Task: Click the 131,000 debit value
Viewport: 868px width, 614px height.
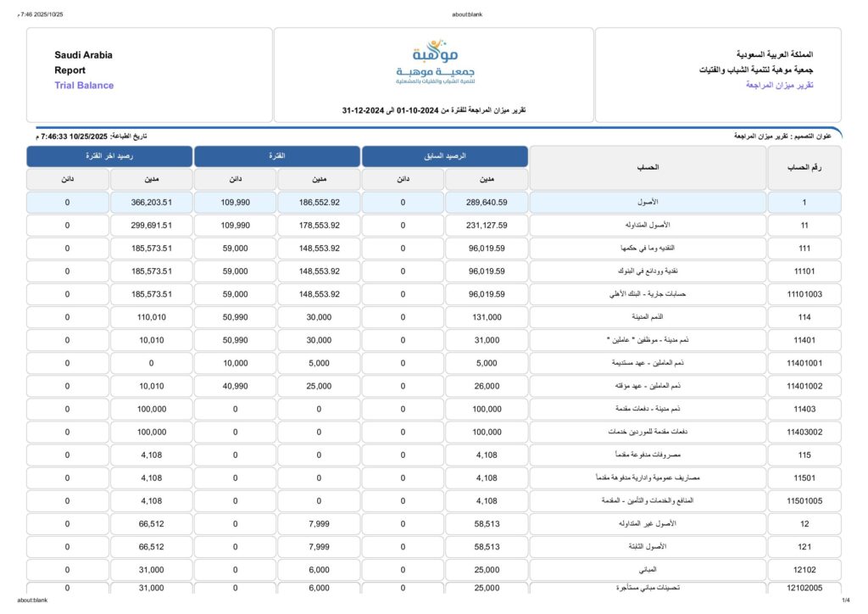Action: click(x=487, y=317)
